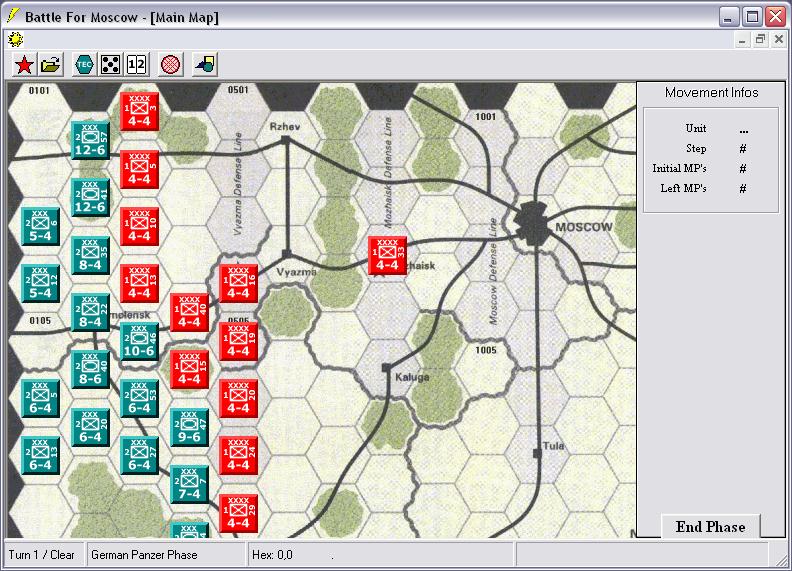
Task: Open the TEC terrain effects chart icon
Action: tap(84, 65)
